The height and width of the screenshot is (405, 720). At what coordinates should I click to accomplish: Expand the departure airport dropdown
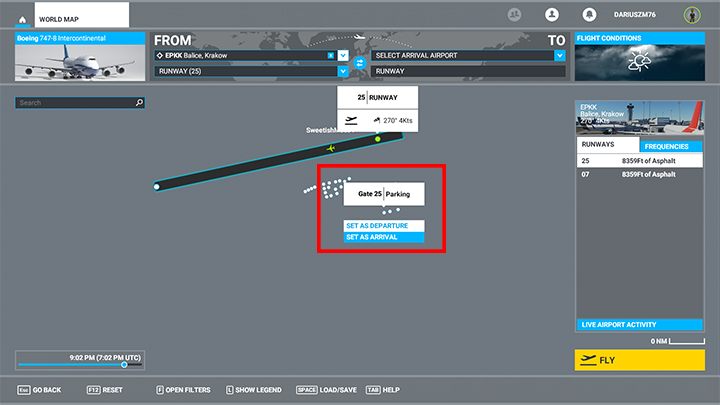pyautogui.click(x=343, y=55)
